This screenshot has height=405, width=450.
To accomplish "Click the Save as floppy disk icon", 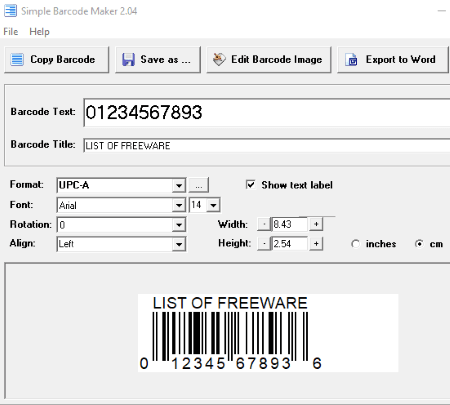I will [128, 60].
